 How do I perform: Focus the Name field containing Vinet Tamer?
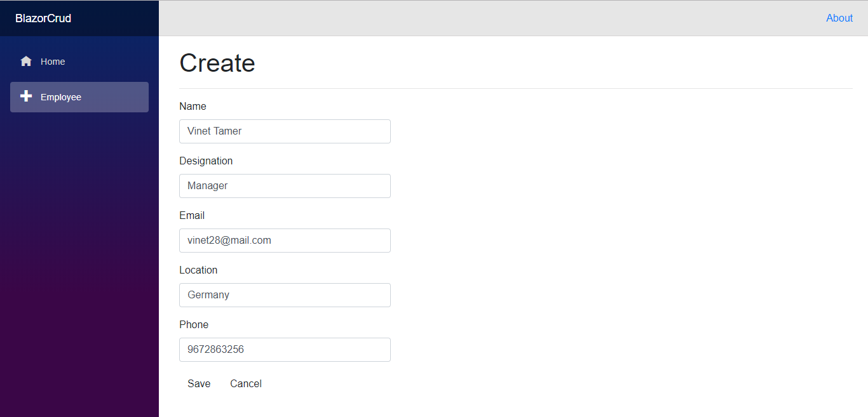pyautogui.click(x=285, y=131)
